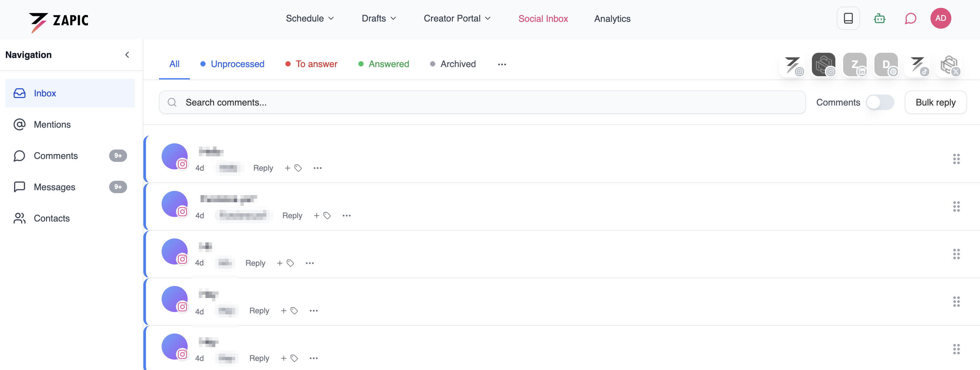The width and height of the screenshot is (980, 370).
Task: Click the Bulk reply button
Action: click(x=936, y=102)
